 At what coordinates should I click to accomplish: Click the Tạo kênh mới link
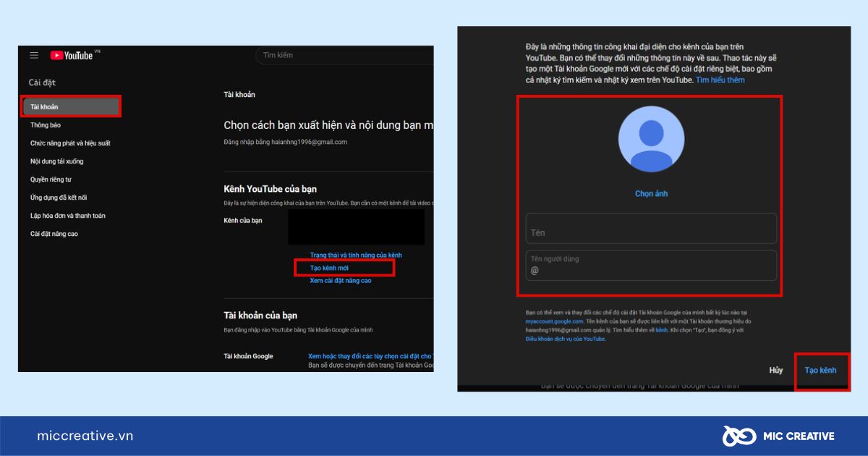(329, 268)
